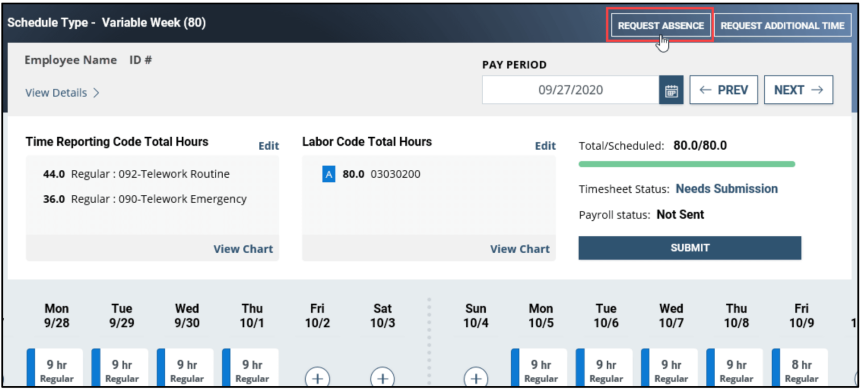Viewport: 863px width, 390px height.
Task: Select the blue A labor code badge
Action: (x=329, y=174)
